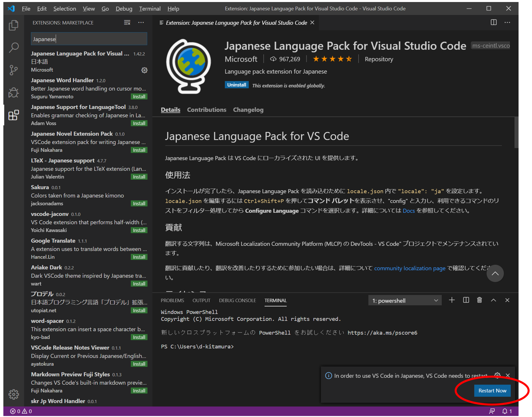This screenshot has width=532, height=417.
Task: Open the Debug view in activity bar
Action: tap(13, 92)
